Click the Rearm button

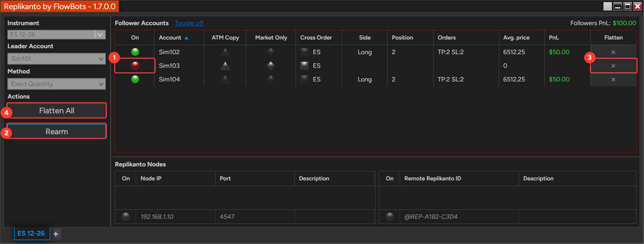click(57, 131)
